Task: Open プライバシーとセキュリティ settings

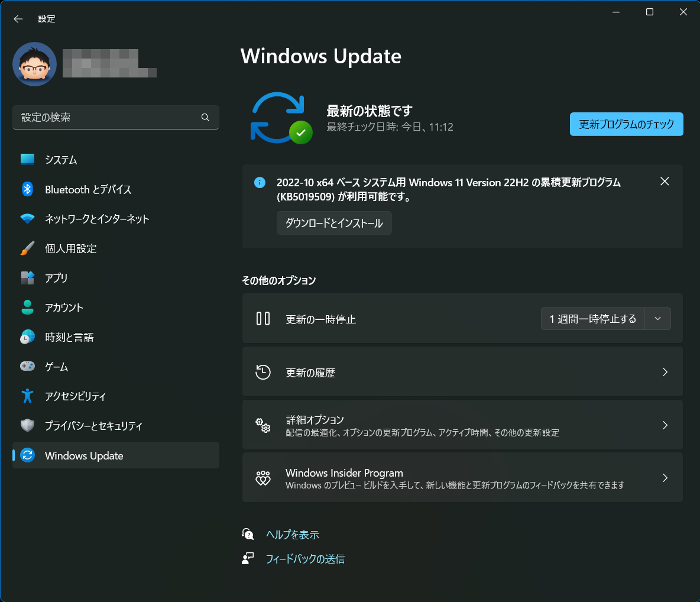Action: point(116,426)
